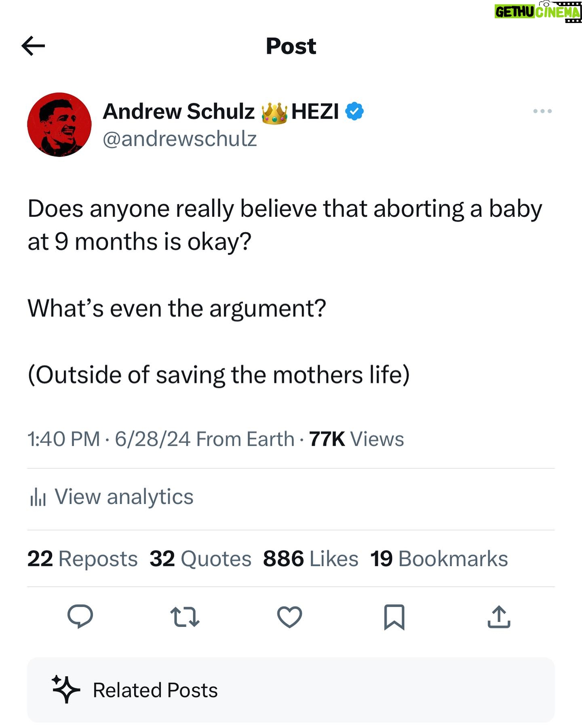Tap the share upload icon
582x728 pixels.
pyautogui.click(x=499, y=617)
